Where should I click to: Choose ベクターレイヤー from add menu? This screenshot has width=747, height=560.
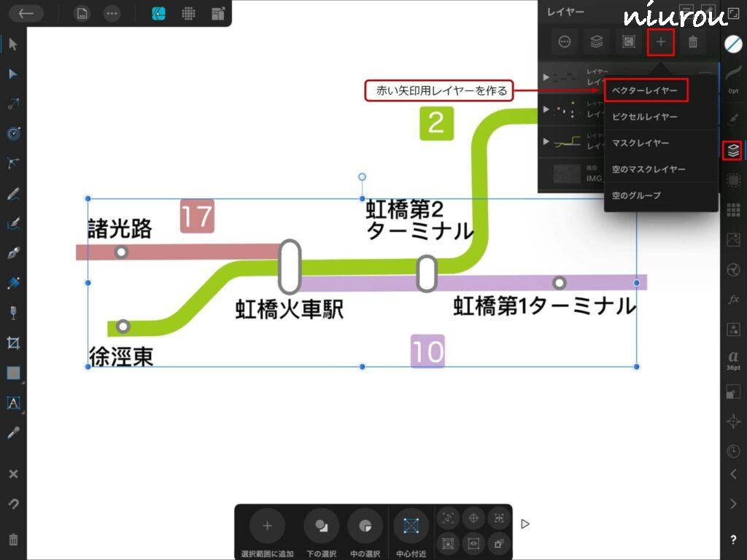[645, 90]
